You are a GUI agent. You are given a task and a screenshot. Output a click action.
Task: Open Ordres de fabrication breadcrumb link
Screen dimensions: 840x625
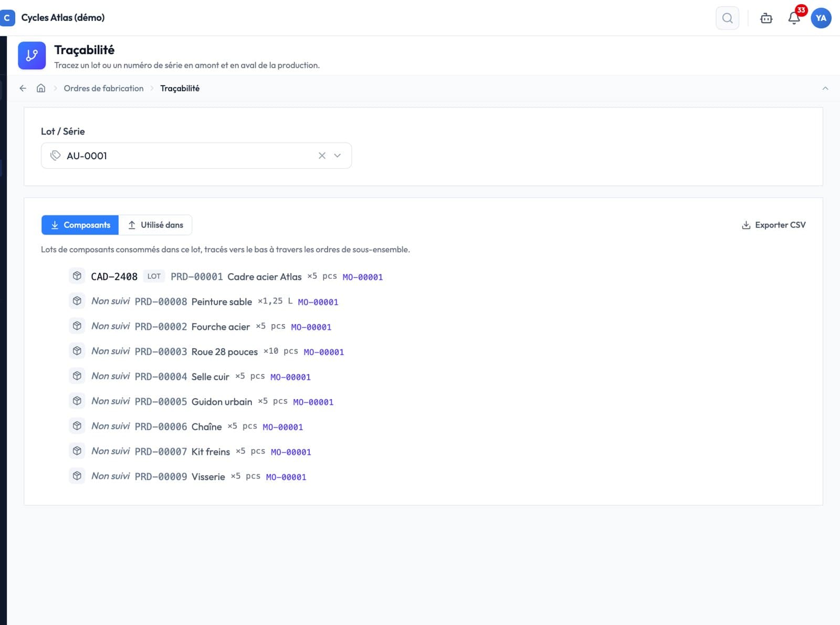tap(103, 88)
